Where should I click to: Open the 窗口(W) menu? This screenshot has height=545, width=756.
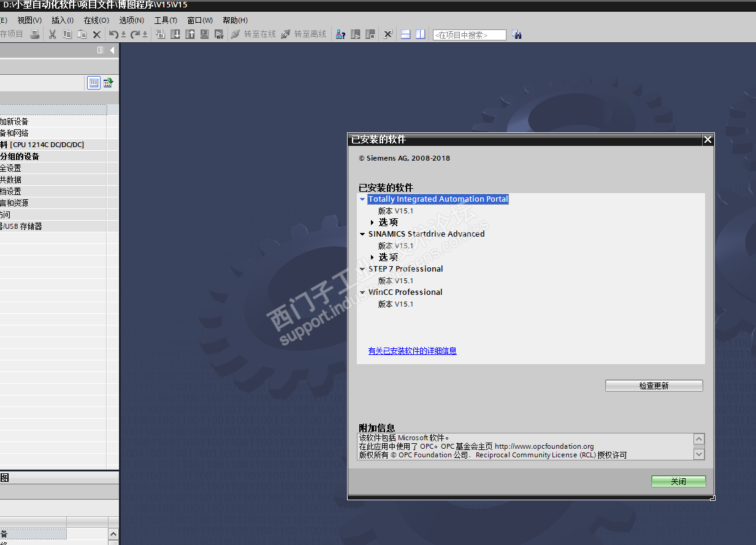click(200, 20)
